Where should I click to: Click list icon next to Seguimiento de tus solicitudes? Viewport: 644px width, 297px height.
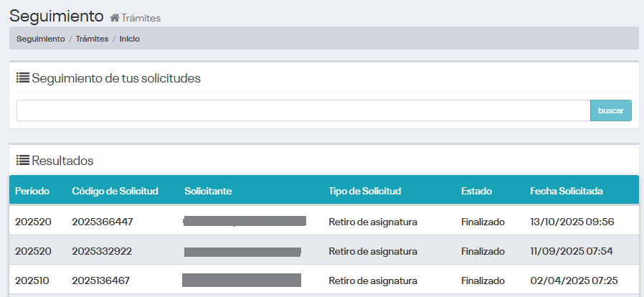23,78
